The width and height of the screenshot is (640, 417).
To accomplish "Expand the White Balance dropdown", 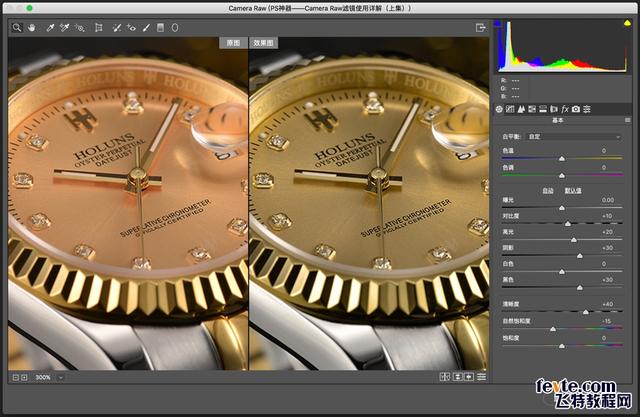I will 574,137.
